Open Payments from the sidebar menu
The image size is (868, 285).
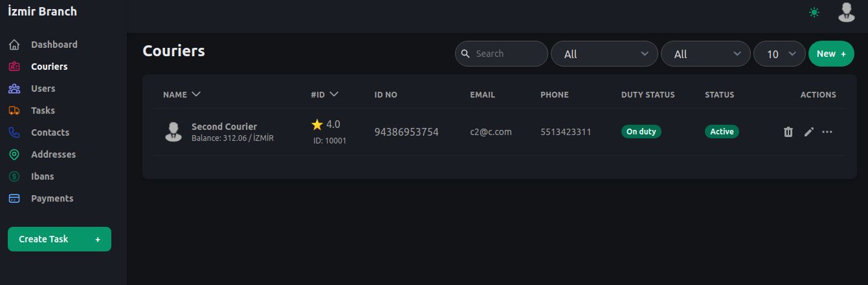coord(52,198)
